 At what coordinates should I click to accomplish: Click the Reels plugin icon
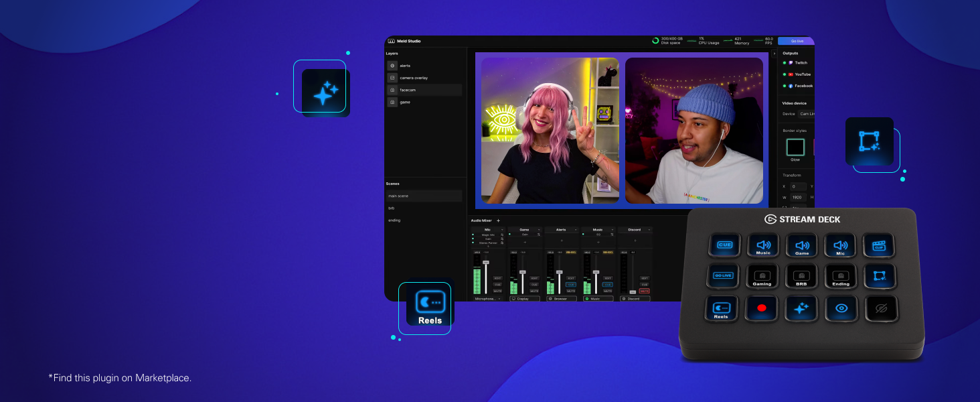426,305
